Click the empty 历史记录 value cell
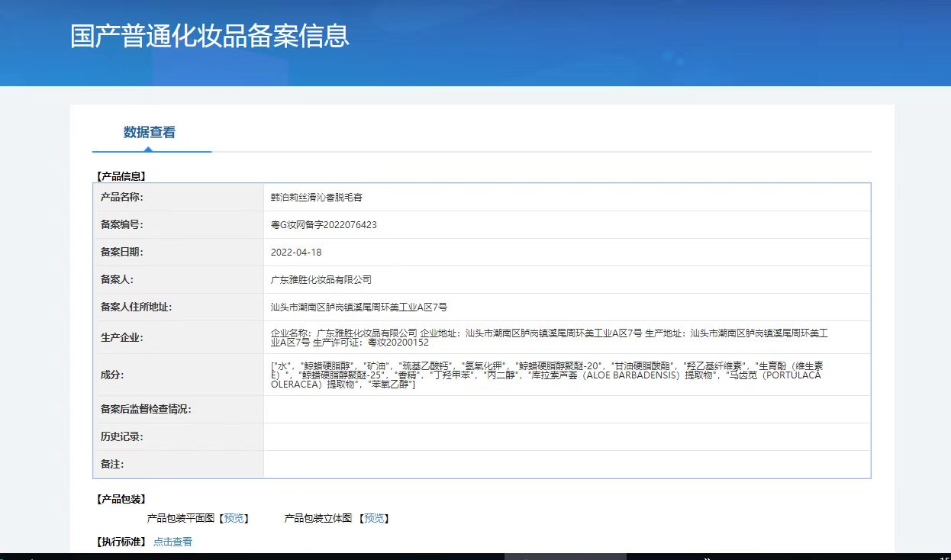951x560 pixels. click(566, 436)
